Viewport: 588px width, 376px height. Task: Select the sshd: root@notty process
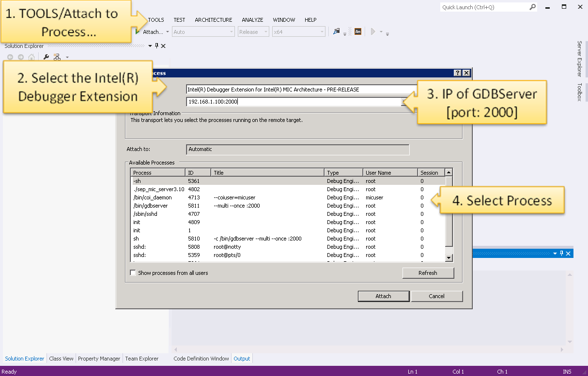pyautogui.click(x=288, y=247)
